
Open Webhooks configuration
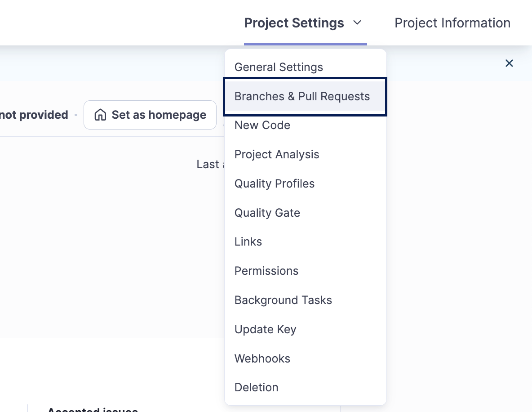pyautogui.click(x=262, y=358)
